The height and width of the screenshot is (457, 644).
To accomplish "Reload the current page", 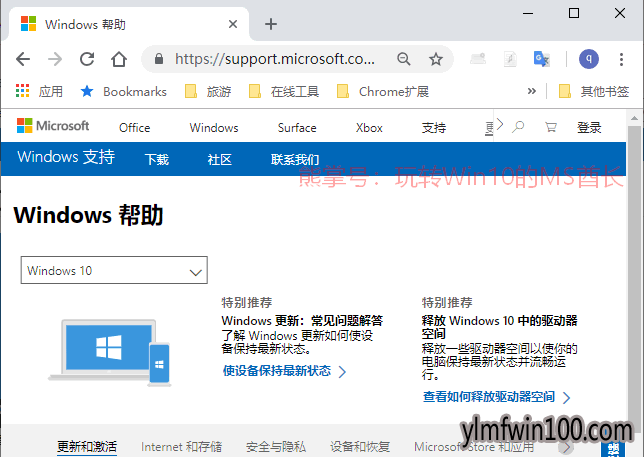I will point(87,60).
